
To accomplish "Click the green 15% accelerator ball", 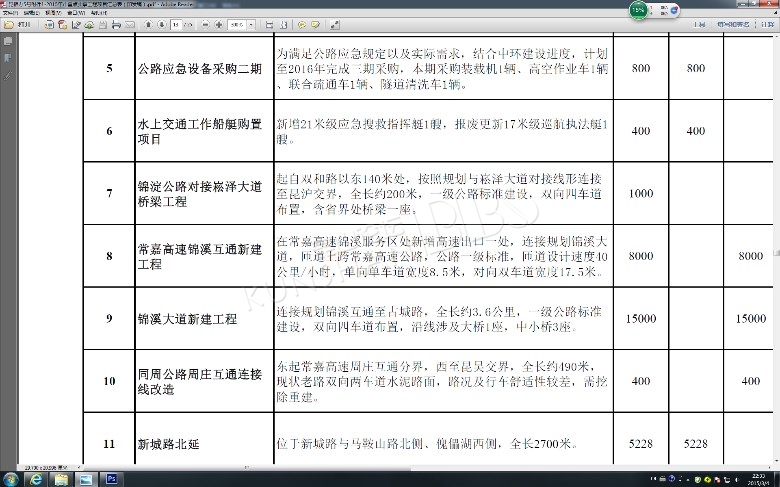I will [639, 10].
